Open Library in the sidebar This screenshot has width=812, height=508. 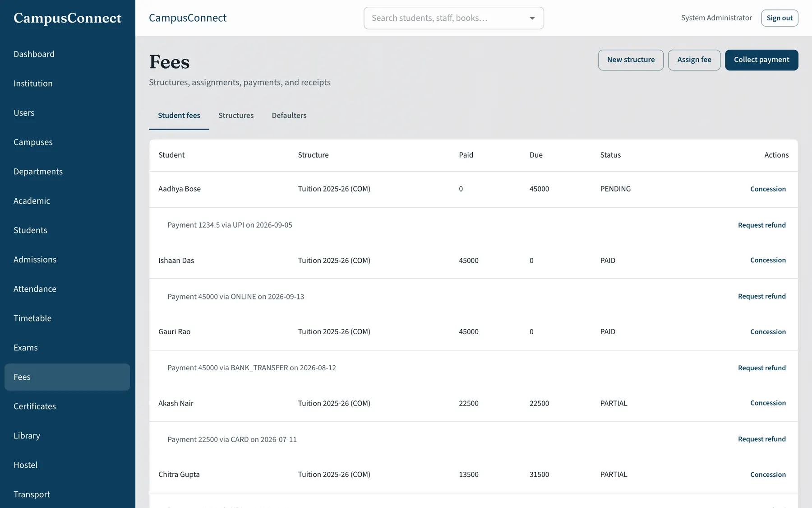click(67, 436)
